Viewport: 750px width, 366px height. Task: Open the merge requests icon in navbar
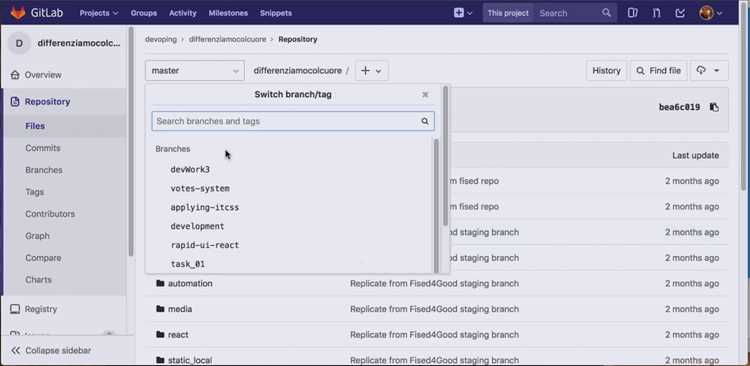[656, 13]
